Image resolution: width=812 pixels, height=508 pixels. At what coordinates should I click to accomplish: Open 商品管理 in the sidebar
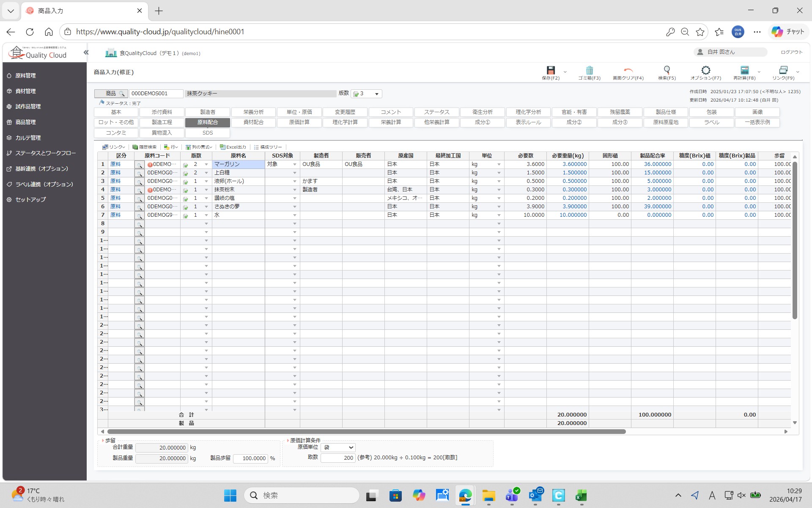tap(25, 122)
